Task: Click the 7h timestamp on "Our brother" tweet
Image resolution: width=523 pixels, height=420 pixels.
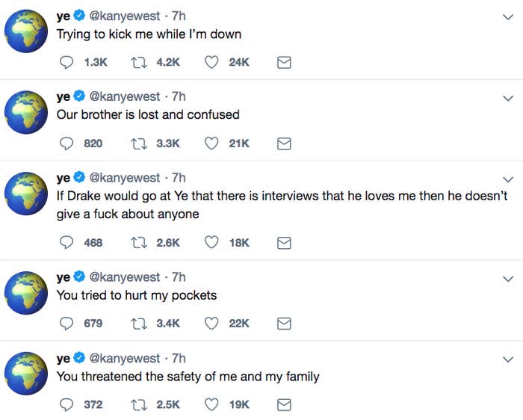Action: pos(179,96)
